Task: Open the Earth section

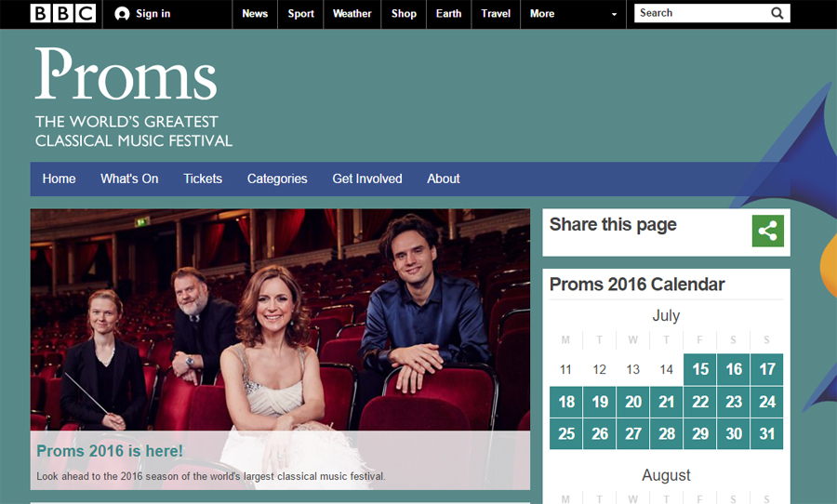Action: click(x=448, y=14)
